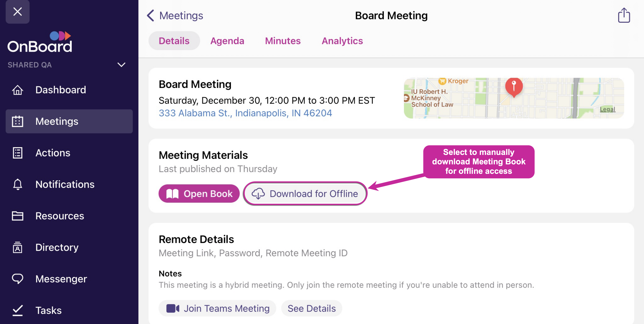Open the Messenger chat bubble icon
Image resolution: width=644 pixels, height=324 pixels.
(x=17, y=279)
